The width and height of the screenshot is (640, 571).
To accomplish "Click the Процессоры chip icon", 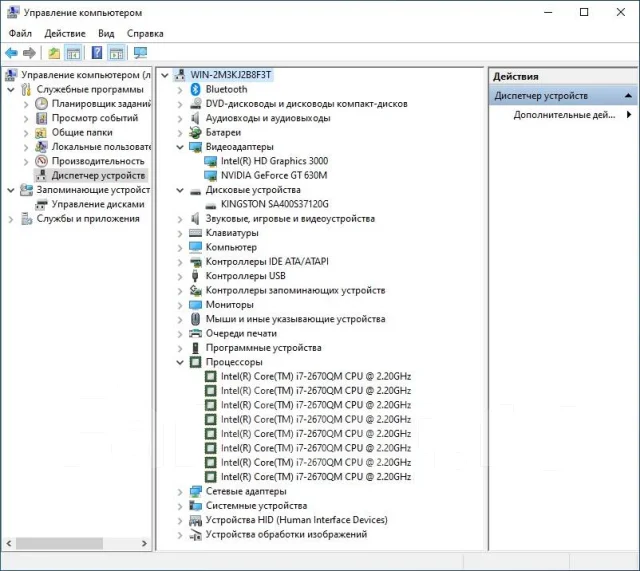I will (x=196, y=362).
